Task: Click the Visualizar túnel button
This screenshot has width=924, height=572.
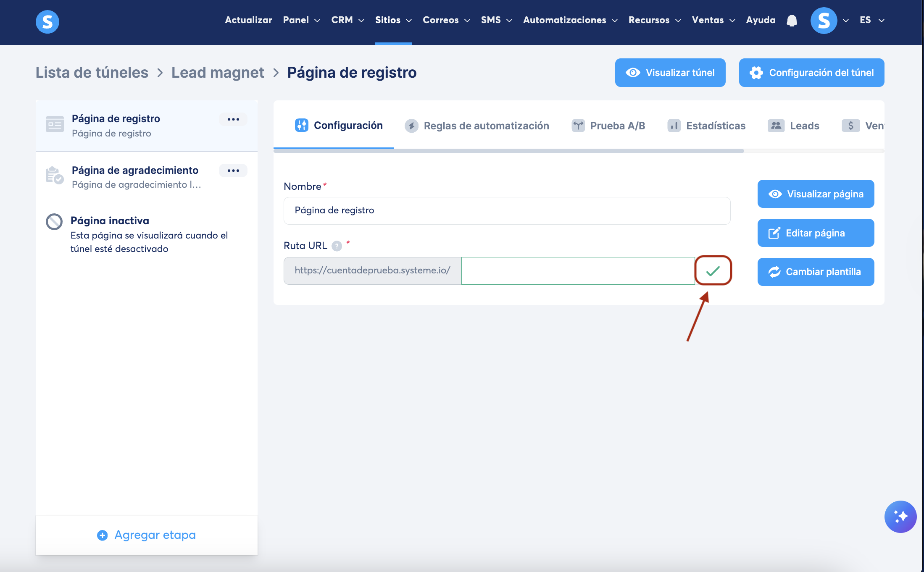Action: tap(670, 73)
